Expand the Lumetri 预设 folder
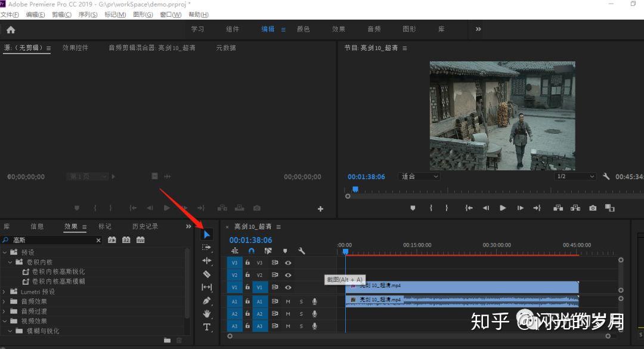Image resolution: width=644 pixels, height=349 pixels. 5,292
